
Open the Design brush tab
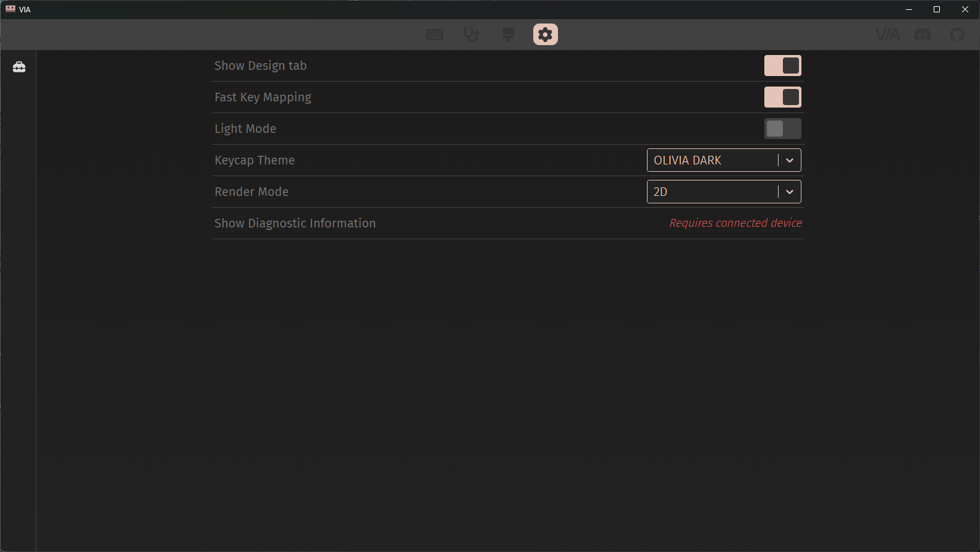(x=509, y=35)
